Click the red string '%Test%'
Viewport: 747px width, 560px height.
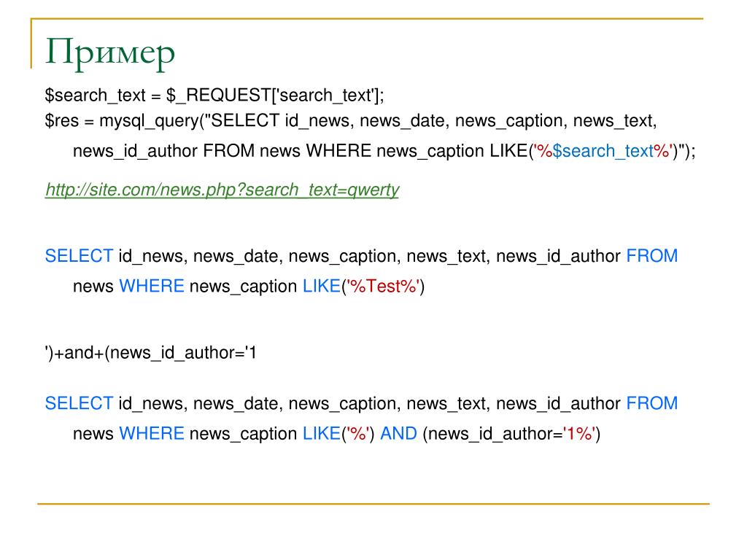pyautogui.click(x=384, y=286)
